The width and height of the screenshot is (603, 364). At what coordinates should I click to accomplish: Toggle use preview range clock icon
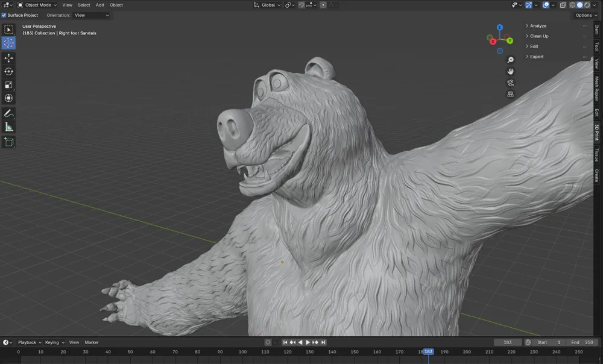(x=528, y=342)
